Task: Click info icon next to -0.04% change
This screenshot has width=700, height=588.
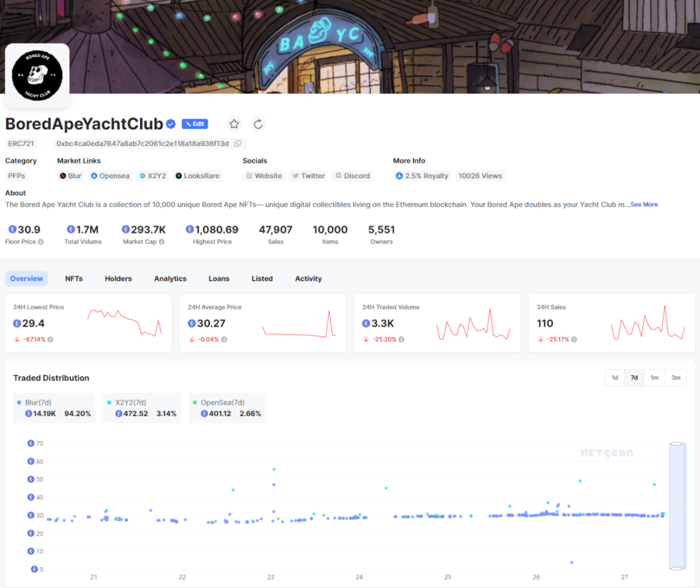Action: (224, 339)
